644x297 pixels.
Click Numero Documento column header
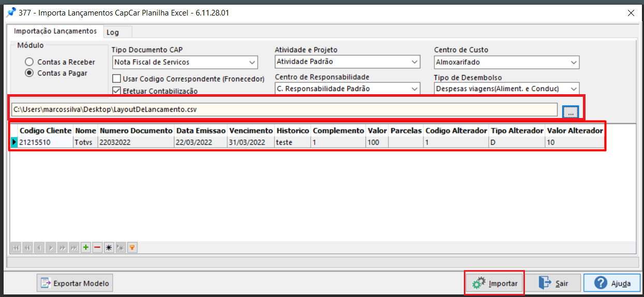[136, 131]
